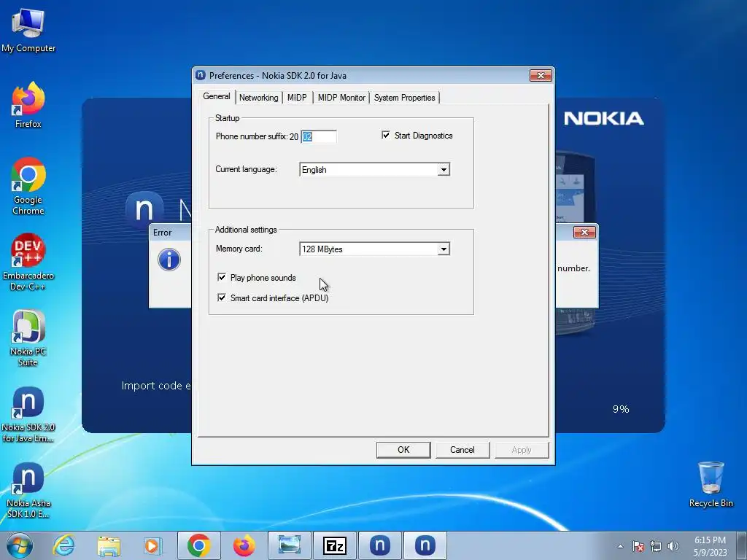Viewport: 747px width, 560px height.
Task: Switch to the MIDP Monitor tab
Action: 341,98
